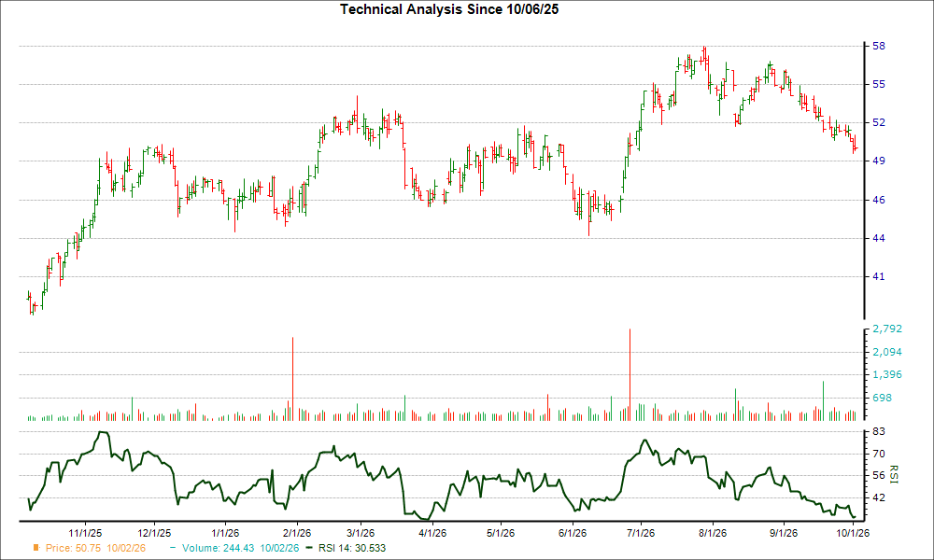Click the legend text 'RSI 14: 30.533'
The height and width of the screenshot is (560, 934).
pos(352,548)
